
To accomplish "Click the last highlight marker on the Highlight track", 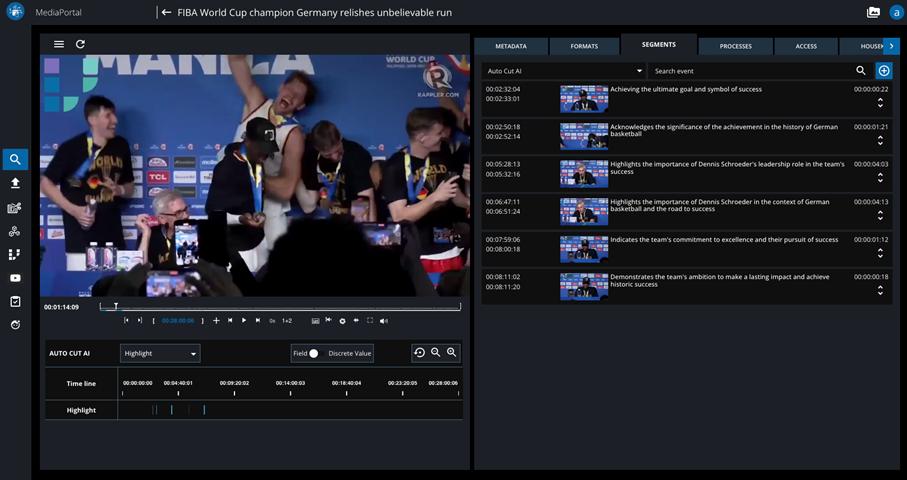I will [x=204, y=410].
